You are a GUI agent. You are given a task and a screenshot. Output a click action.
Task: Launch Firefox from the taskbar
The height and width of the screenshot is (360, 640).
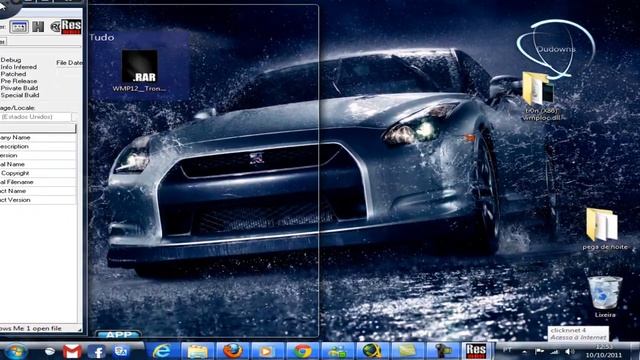coord(233,351)
